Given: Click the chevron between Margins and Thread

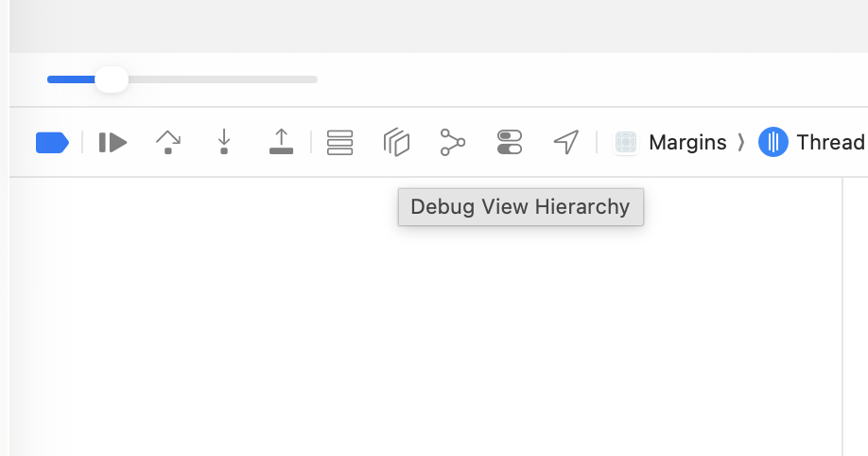Looking at the screenshot, I should pos(741,143).
